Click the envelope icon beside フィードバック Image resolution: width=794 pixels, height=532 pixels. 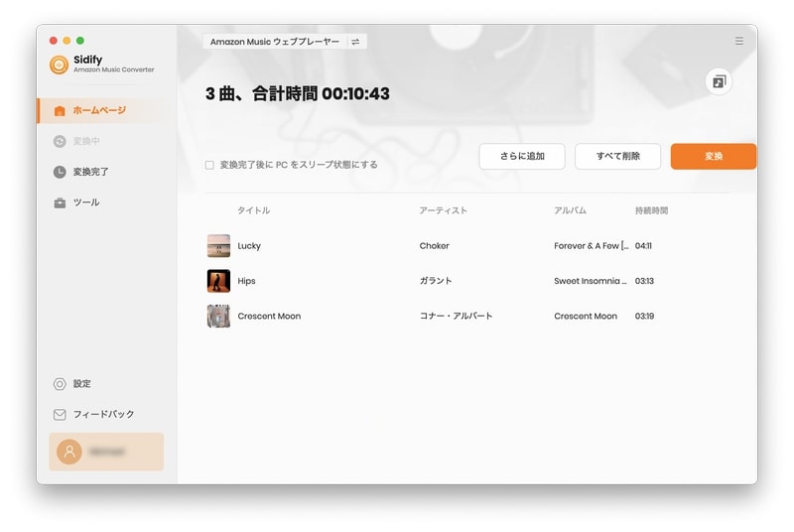tap(60, 415)
